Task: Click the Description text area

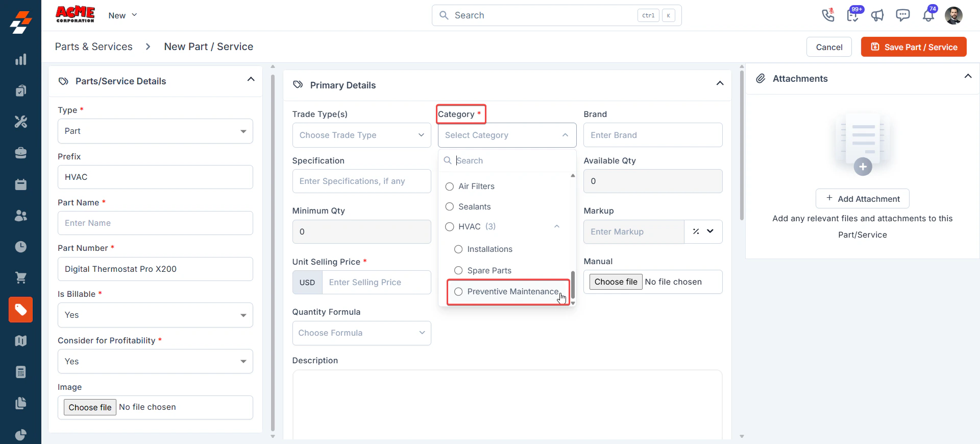Action: pyautogui.click(x=507, y=405)
